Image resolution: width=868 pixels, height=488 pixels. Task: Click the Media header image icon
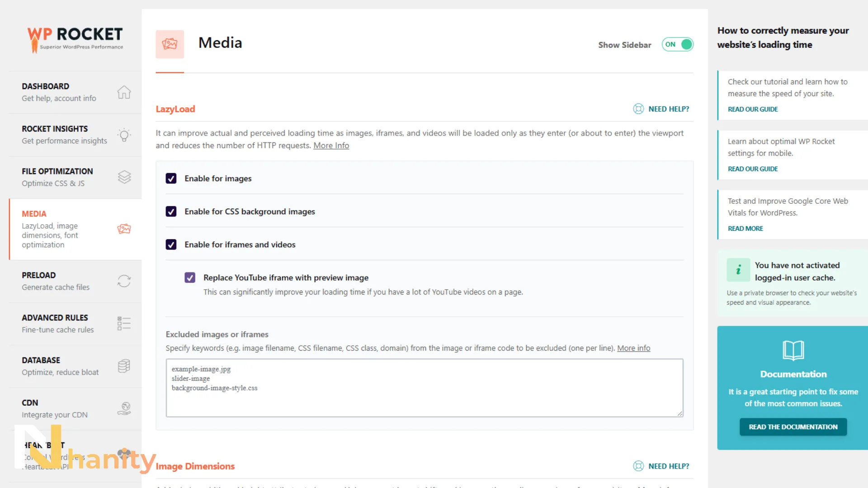(170, 44)
